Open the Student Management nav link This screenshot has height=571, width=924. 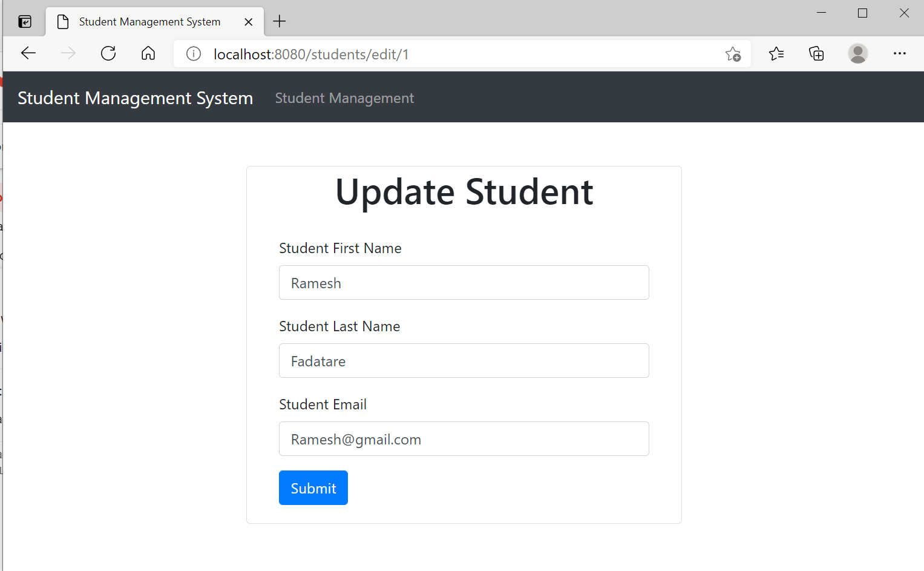[344, 98]
